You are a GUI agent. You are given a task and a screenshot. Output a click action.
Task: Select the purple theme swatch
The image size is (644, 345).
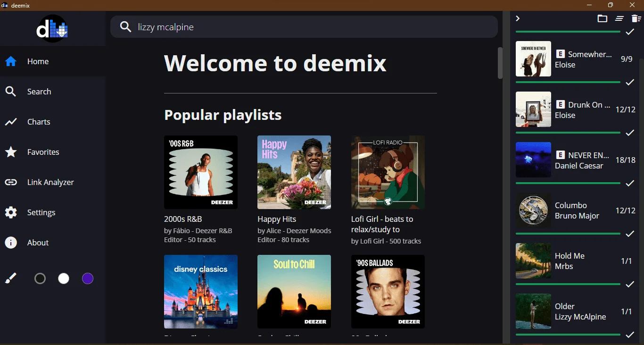[x=88, y=278]
